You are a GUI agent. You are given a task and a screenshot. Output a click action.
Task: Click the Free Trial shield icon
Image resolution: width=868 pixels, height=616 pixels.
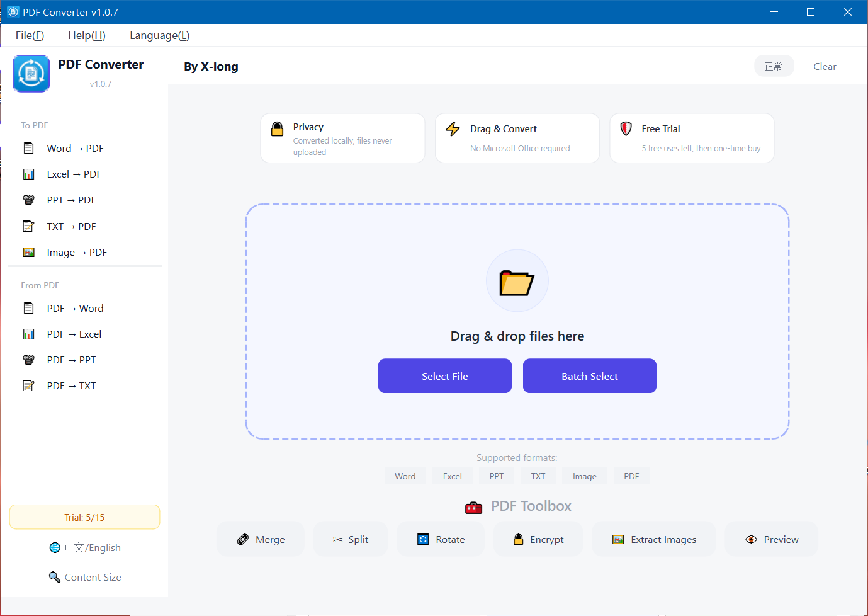[x=626, y=129]
